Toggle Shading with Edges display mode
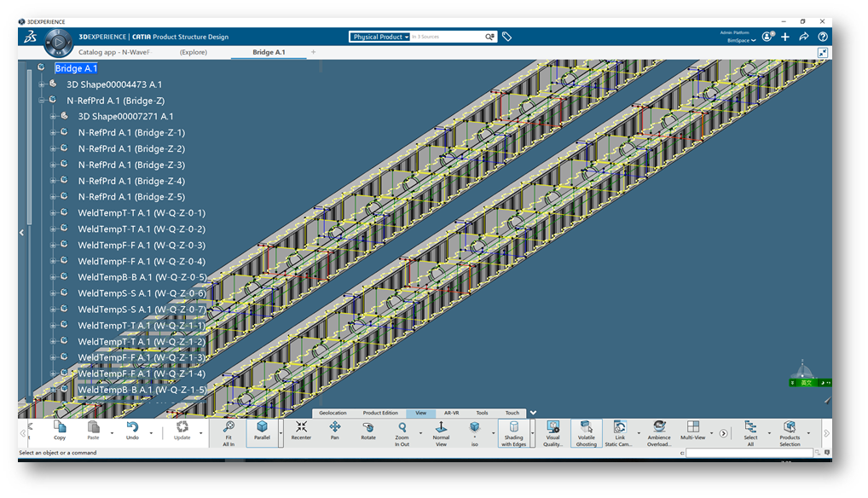The image size is (868, 498). tap(513, 431)
